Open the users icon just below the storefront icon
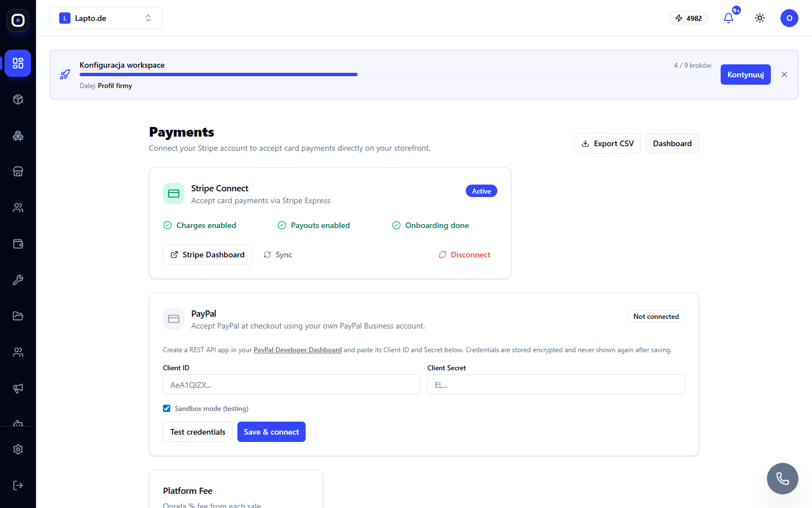 18,208
